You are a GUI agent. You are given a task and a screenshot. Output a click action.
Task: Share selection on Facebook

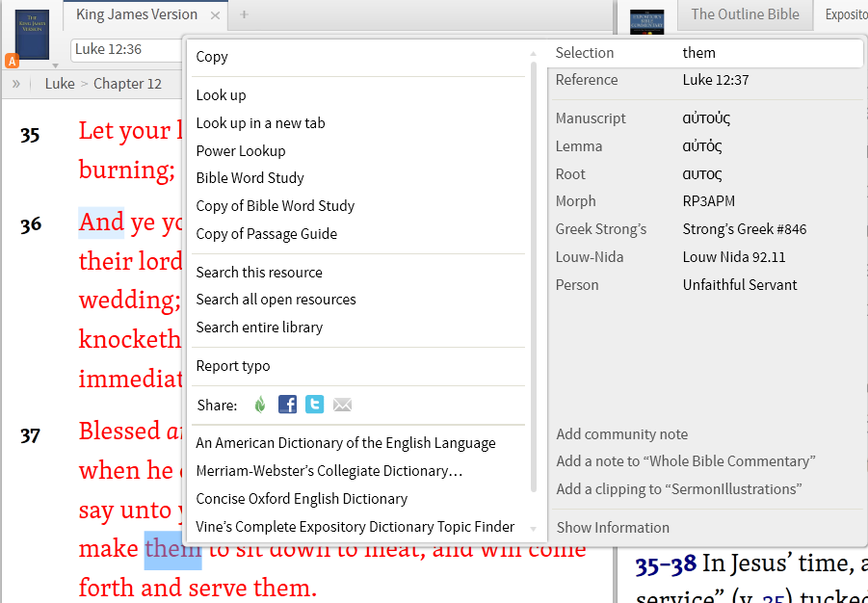tap(287, 405)
